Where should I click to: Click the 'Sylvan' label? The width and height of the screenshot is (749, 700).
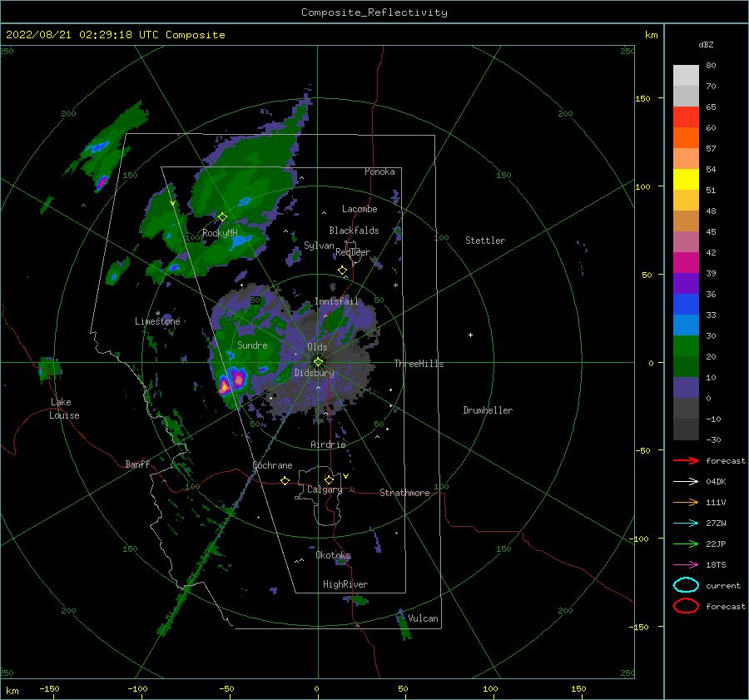pos(319,246)
